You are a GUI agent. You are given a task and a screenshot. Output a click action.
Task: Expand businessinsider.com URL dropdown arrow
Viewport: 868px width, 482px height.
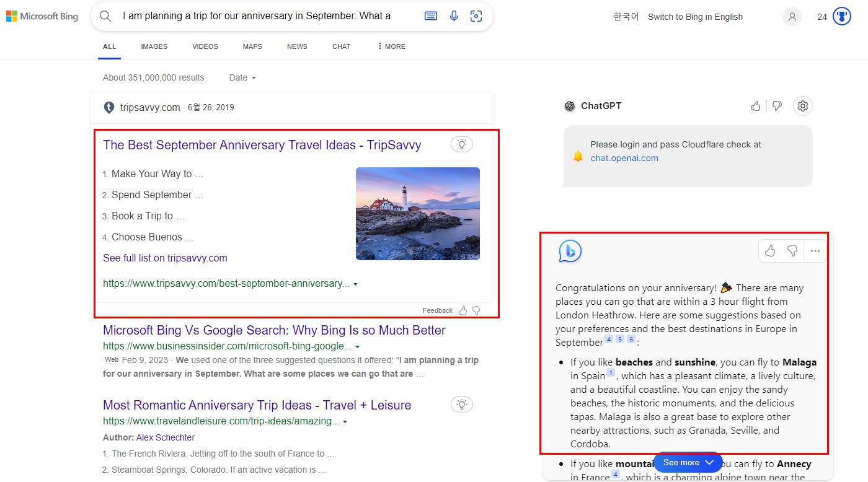[358, 347]
